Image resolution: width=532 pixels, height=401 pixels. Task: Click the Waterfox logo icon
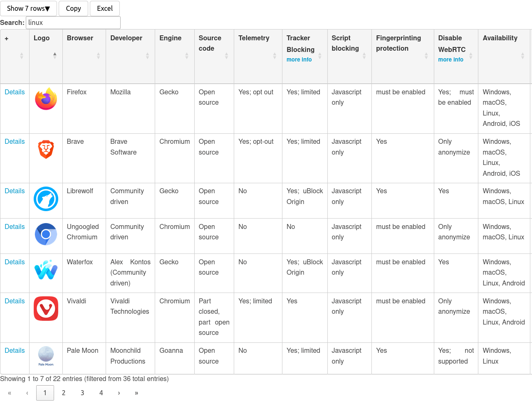46,269
